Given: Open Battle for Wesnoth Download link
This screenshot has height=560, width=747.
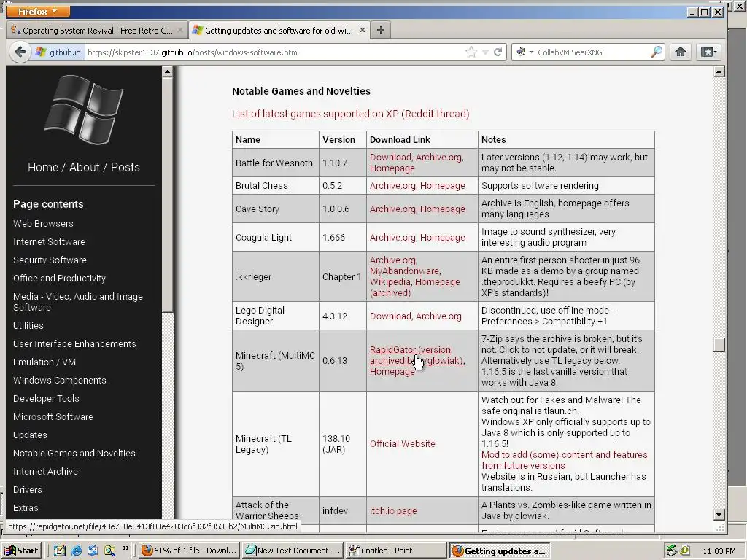Looking at the screenshot, I should (390, 157).
